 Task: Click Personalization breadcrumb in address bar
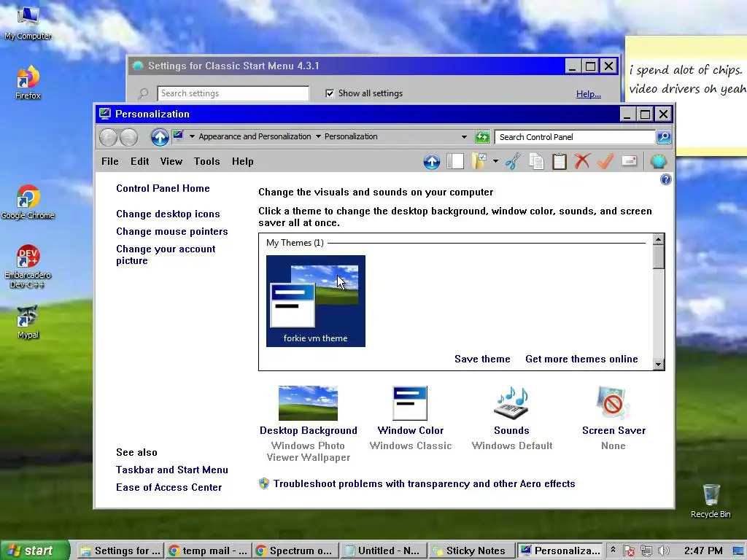click(x=351, y=136)
